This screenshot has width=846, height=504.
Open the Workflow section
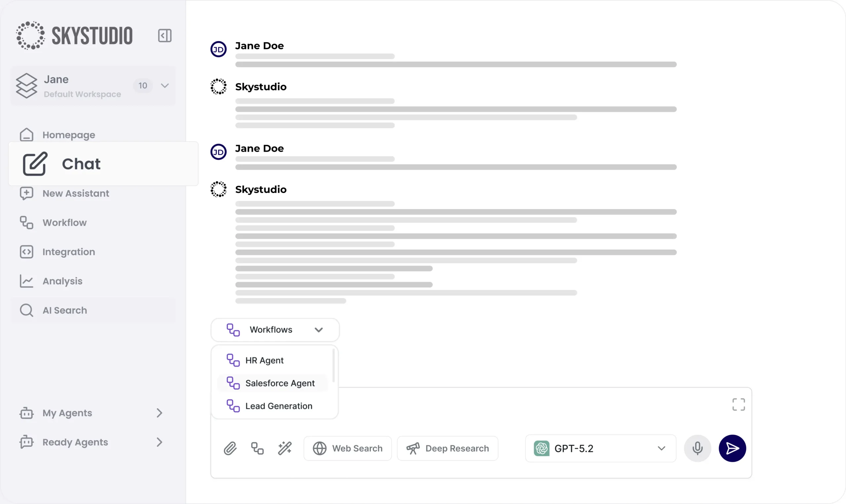pos(64,223)
